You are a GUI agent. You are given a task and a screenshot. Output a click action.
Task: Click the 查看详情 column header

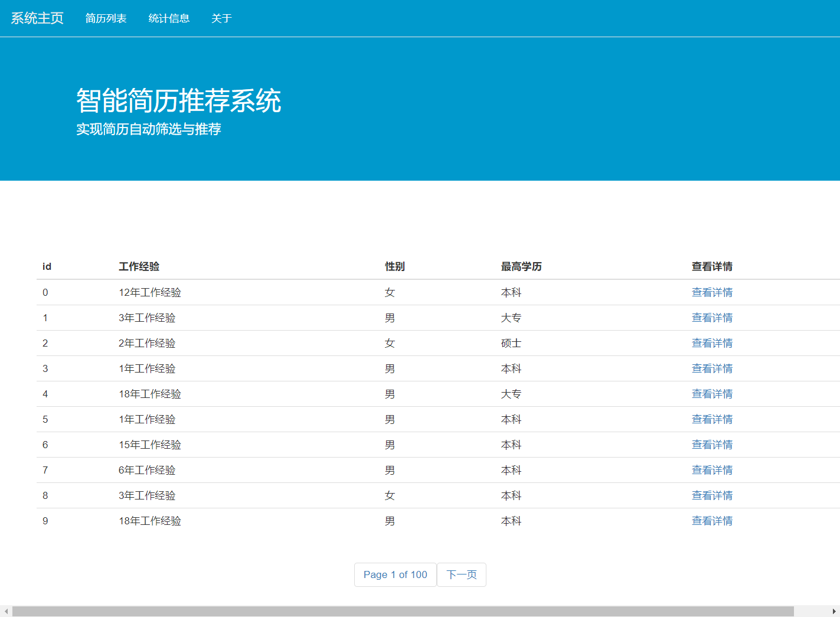[712, 266]
